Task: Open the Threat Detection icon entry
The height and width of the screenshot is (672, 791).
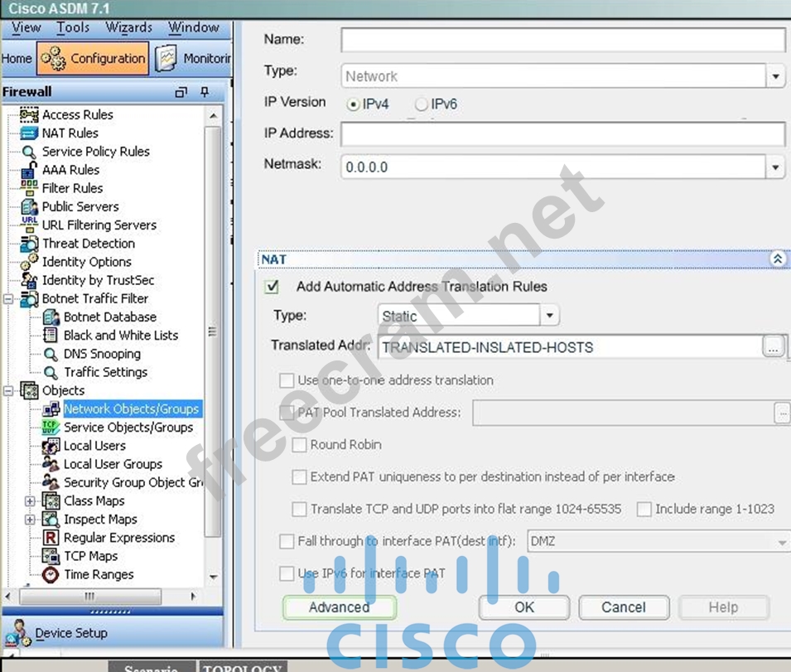Action: pyautogui.click(x=29, y=244)
